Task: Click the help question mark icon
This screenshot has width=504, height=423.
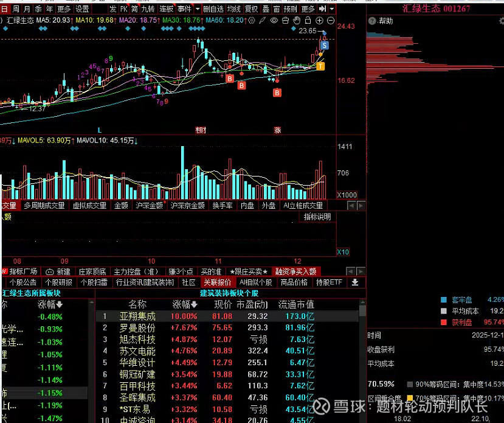Action: (x=372, y=21)
